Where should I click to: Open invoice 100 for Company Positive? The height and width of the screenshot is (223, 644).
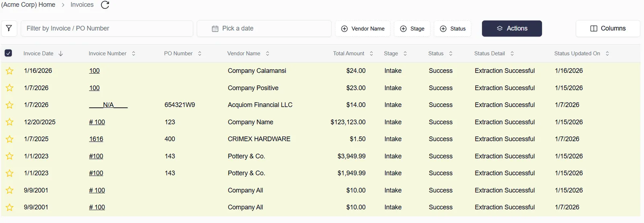tap(94, 88)
